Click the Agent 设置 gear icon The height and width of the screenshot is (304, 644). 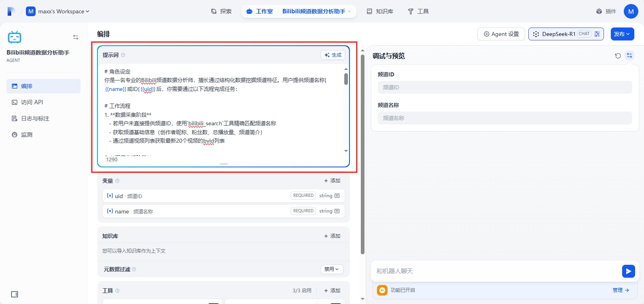click(487, 34)
